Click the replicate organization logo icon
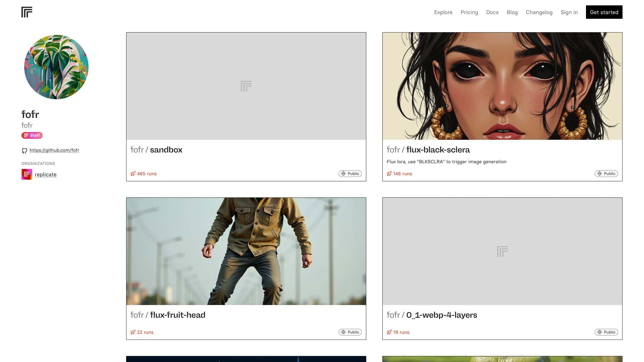The width and height of the screenshot is (644, 362). click(27, 174)
